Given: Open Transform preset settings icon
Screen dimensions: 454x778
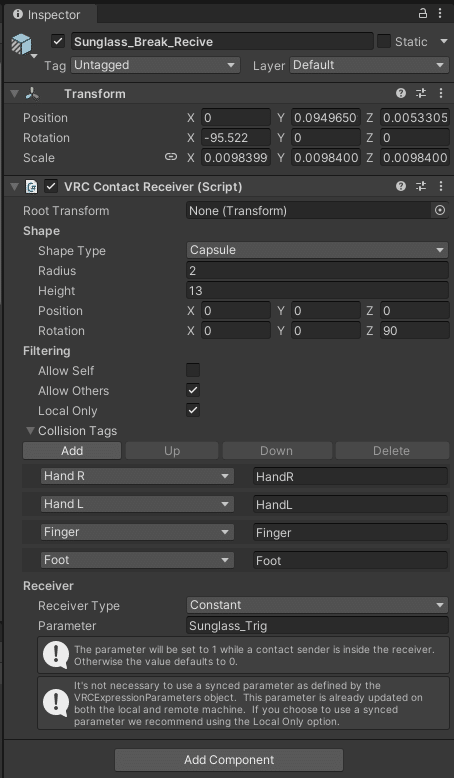Looking at the screenshot, I should pos(421,93).
